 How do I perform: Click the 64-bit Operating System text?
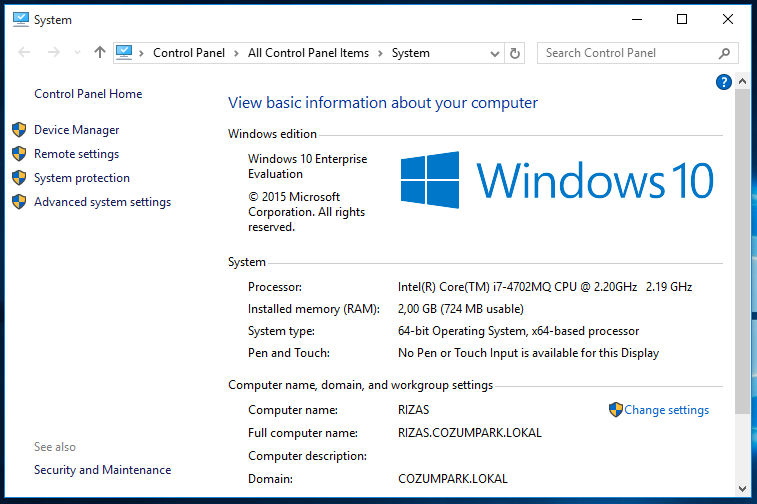(518, 331)
